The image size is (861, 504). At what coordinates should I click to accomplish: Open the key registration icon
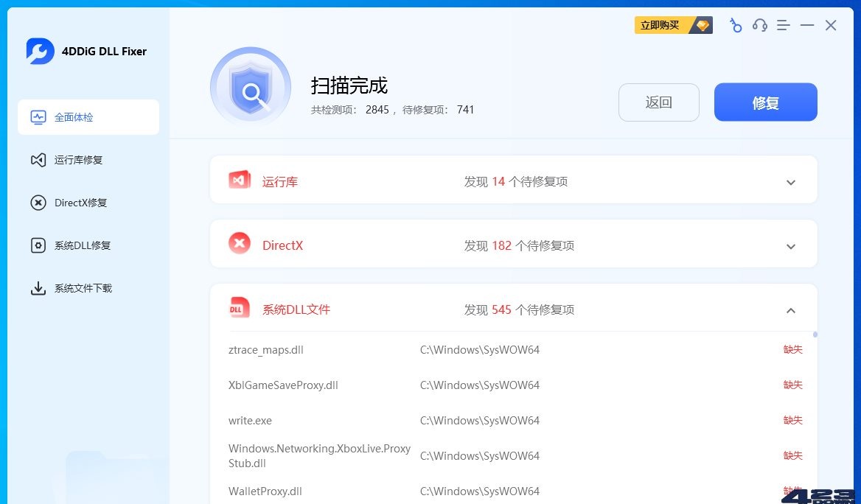(735, 25)
